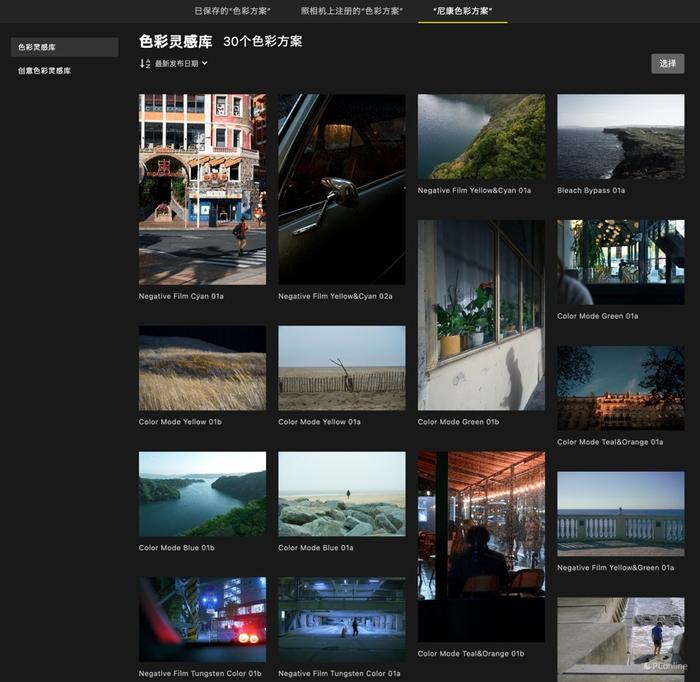
Task: Open the Color Mode Teal&Orange 01b thumbnail
Action: (x=481, y=547)
